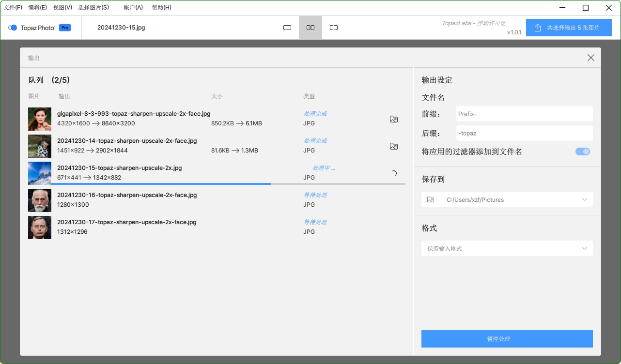The image size is (621, 364).
Task: Open the 帮助(H) menu
Action: tap(161, 7)
